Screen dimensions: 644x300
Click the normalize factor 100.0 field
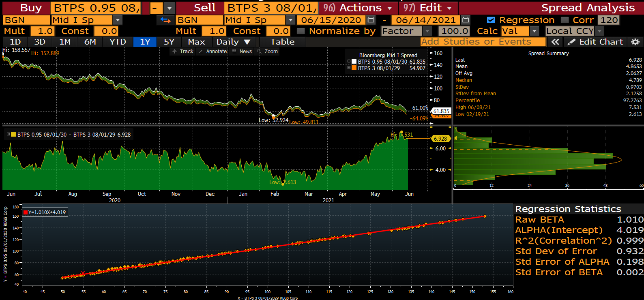(455, 31)
